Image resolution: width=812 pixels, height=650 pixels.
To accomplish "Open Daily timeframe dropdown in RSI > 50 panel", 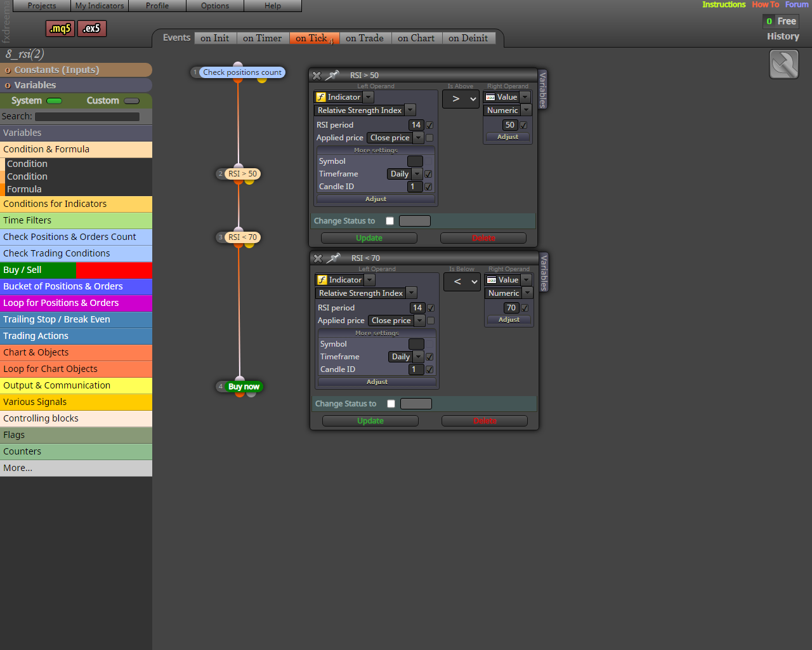I will (417, 174).
